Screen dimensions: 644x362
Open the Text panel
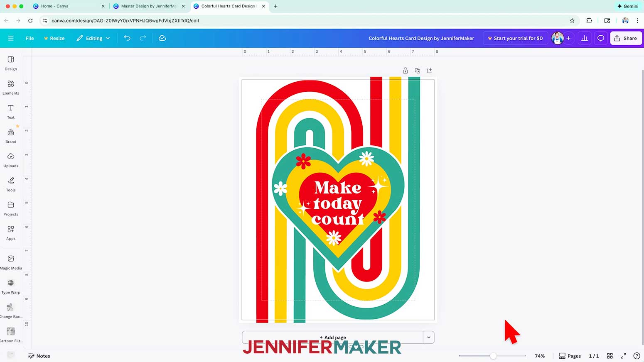[11, 112]
